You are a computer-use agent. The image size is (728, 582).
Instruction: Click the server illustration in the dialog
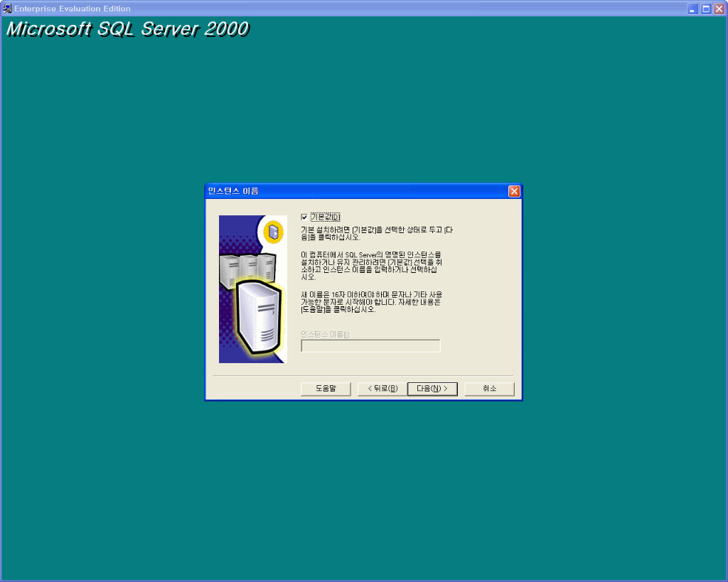[253, 289]
